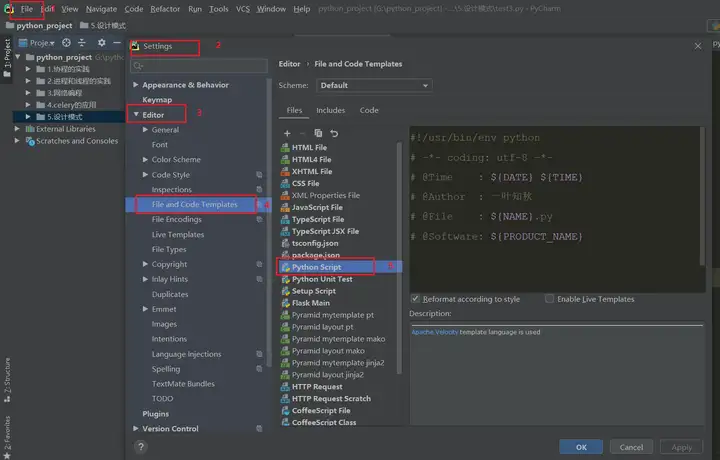Expand the Code Style node
This screenshot has width=720, height=460.
click(x=145, y=175)
